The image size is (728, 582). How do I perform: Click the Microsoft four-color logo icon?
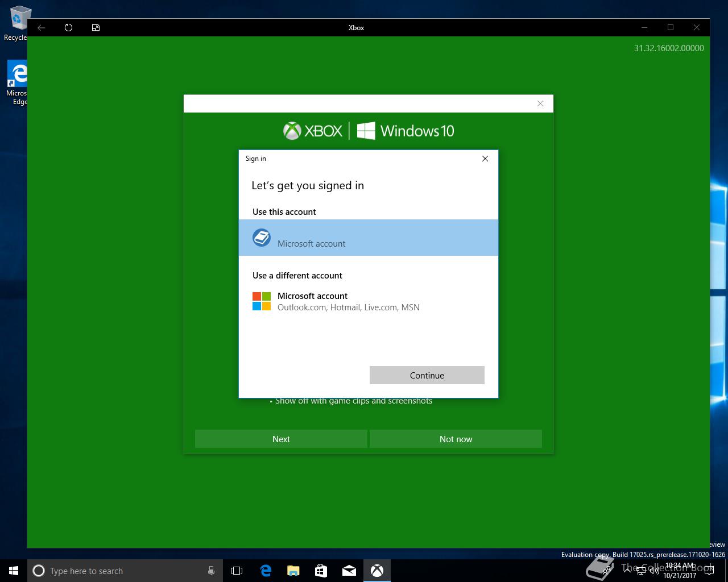(x=262, y=301)
